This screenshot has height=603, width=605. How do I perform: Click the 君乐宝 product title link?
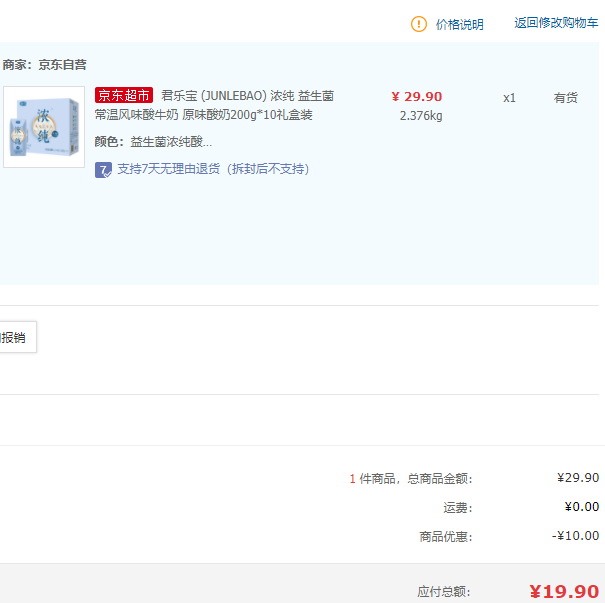coord(247,96)
